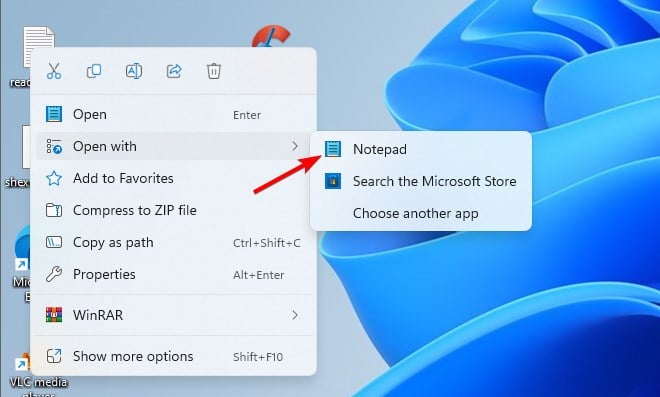Choose Compress to ZIP file
This screenshot has width=660, height=397.
click(x=174, y=210)
